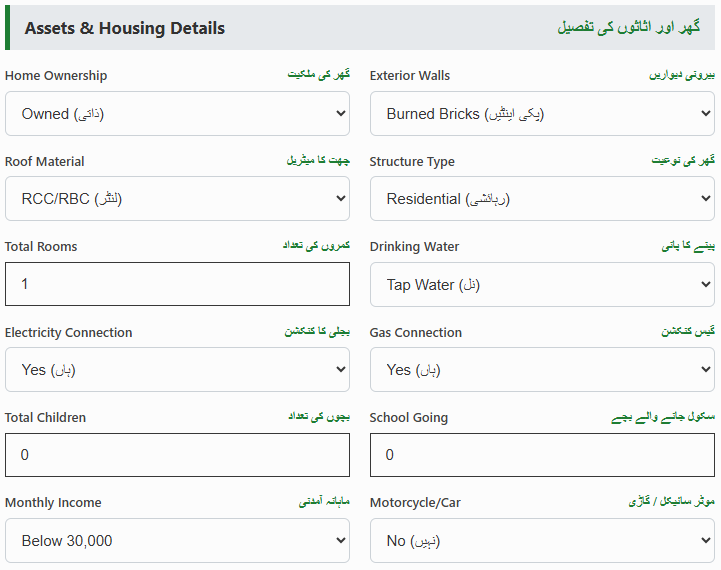The image size is (721, 570).
Task: Click the Home Ownership English label text
Action: click(56, 76)
